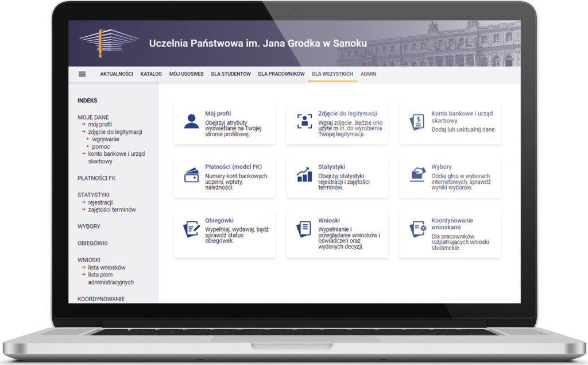Select 'lista wniosków' in the sidebar
The height and width of the screenshot is (365, 588).
pyautogui.click(x=106, y=267)
